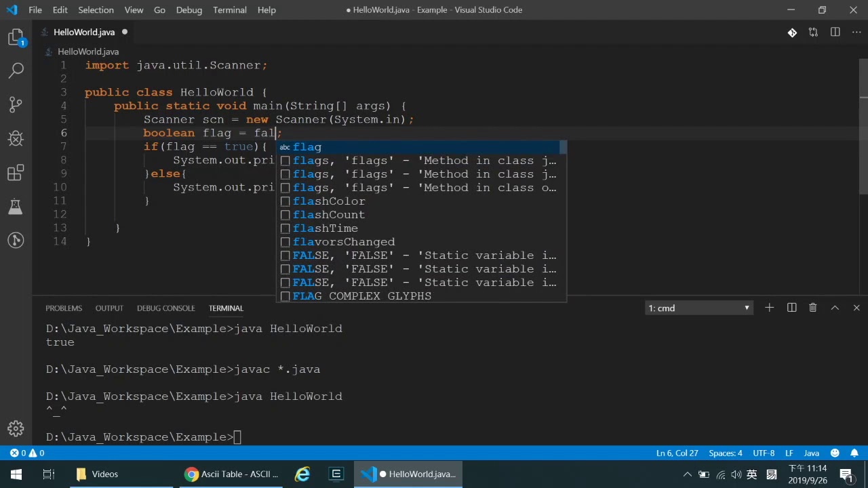Split the editor to the right
The width and height of the screenshot is (868, 488).
coord(835,33)
